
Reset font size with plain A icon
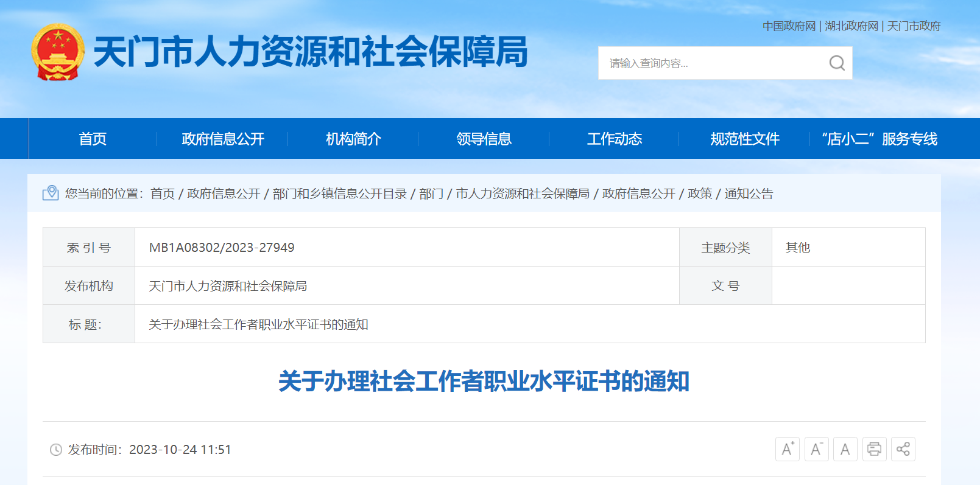845,449
